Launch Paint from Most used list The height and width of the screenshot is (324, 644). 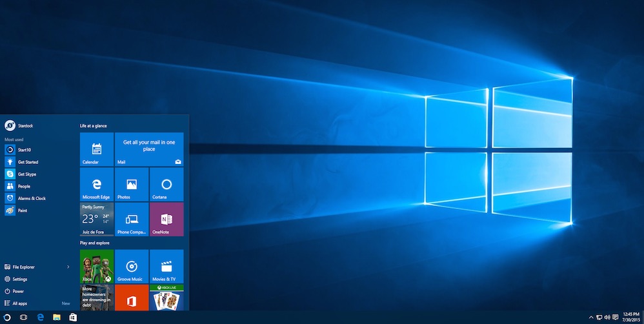22,210
